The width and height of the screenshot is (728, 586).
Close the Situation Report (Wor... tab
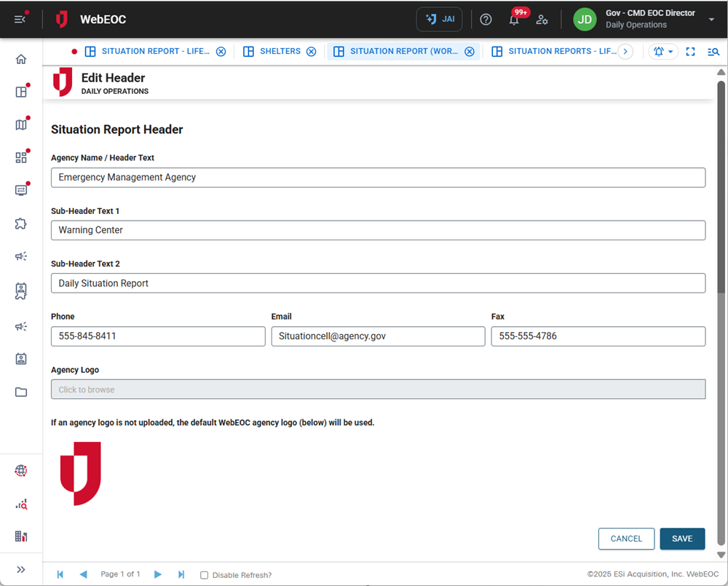pyautogui.click(x=470, y=52)
